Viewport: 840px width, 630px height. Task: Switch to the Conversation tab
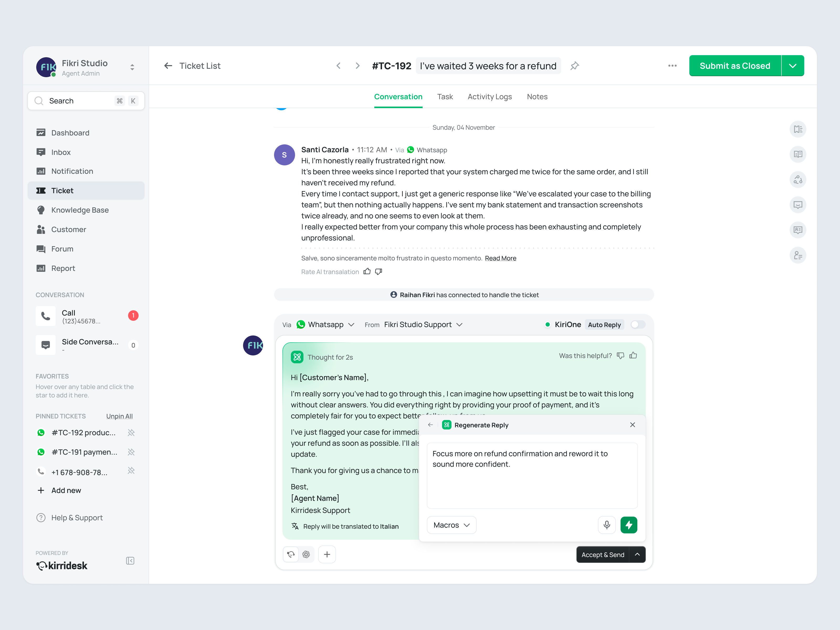398,96
